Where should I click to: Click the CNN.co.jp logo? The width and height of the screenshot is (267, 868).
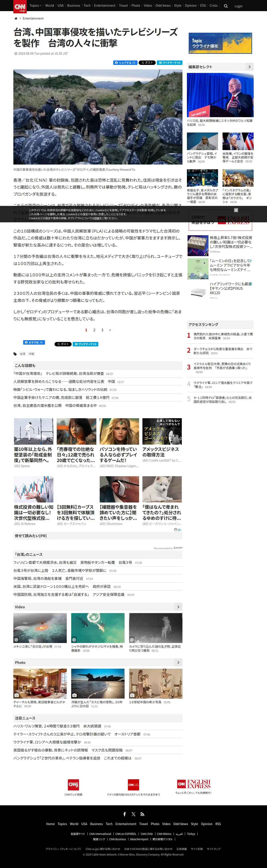20,6
